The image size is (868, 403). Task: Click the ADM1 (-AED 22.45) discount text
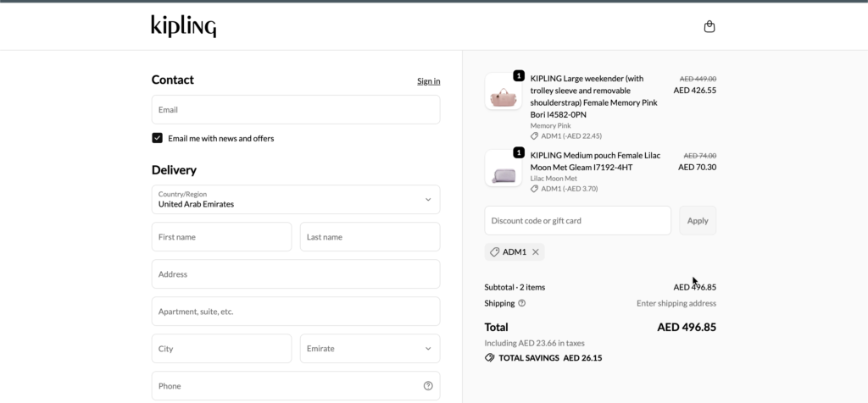(x=571, y=136)
